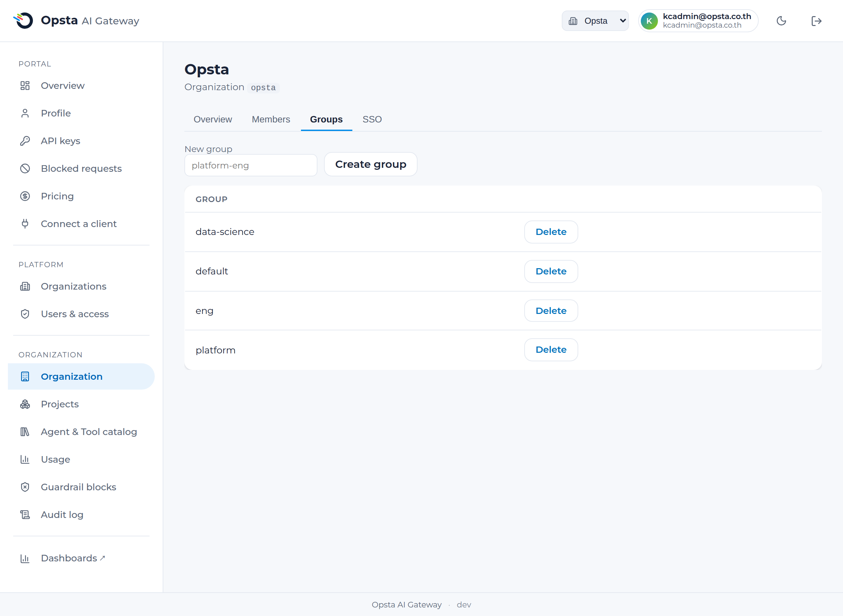The height and width of the screenshot is (616, 843).
Task: Click the Projects cubes icon
Action: pyautogui.click(x=25, y=404)
